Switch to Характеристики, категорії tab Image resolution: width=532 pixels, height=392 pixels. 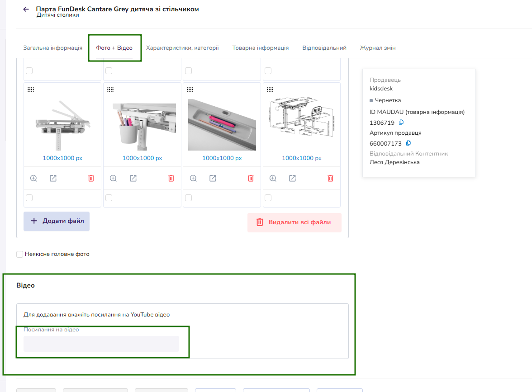click(182, 48)
